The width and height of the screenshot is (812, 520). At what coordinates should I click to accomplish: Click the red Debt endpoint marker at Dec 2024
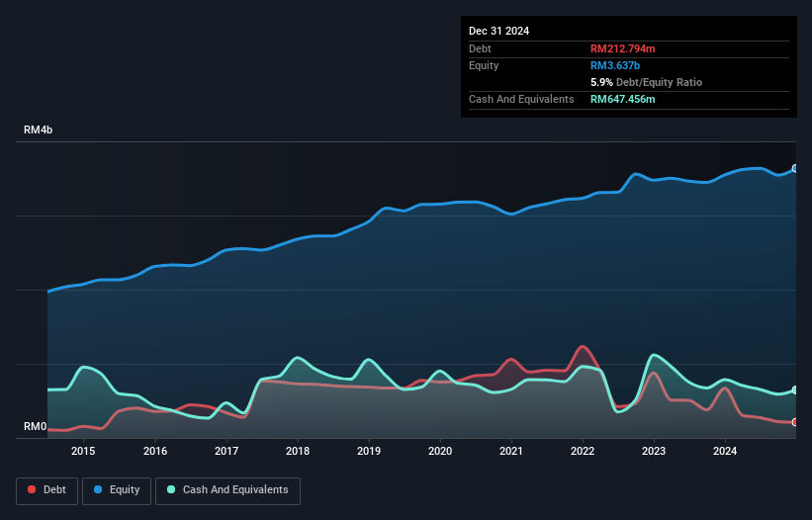795,422
